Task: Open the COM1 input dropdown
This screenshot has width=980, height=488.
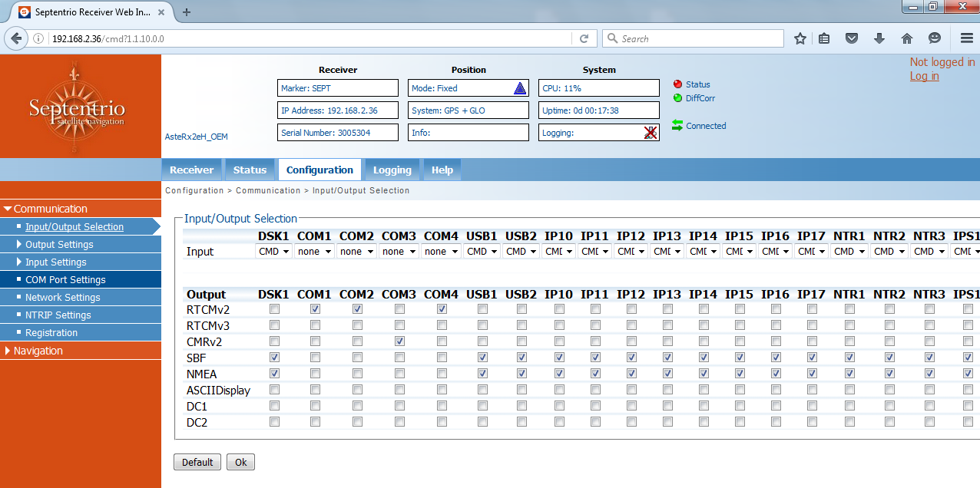Action: tap(314, 251)
